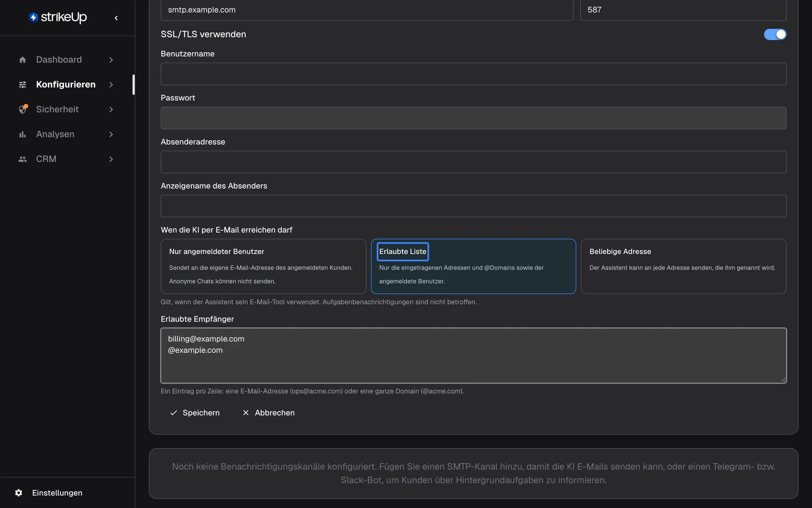
Task: Click into the Passwort field
Action: pos(473,118)
